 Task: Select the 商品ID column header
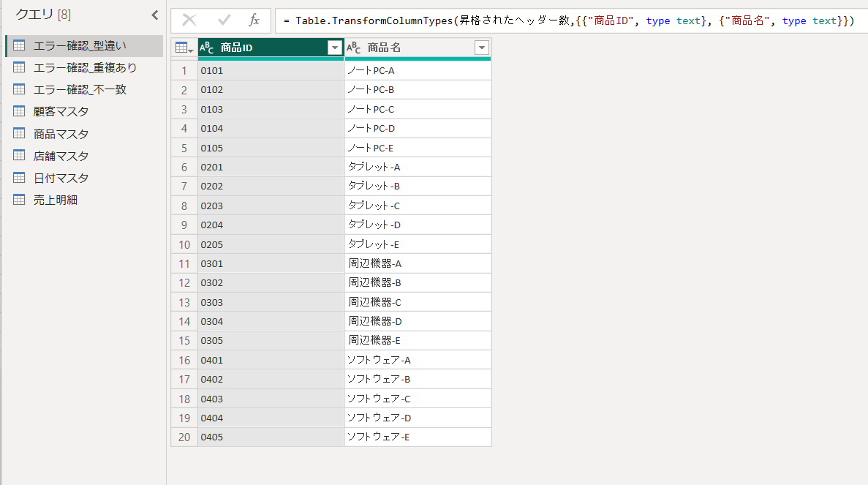point(271,48)
